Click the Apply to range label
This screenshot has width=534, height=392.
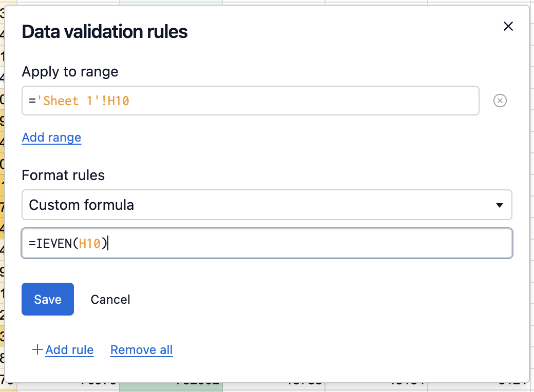pyautogui.click(x=70, y=71)
